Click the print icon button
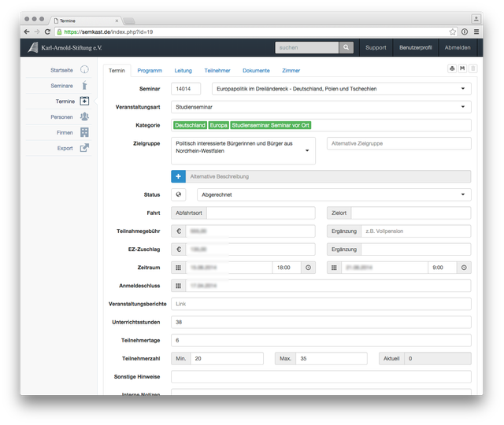This screenshot has width=504, height=425. coord(452,69)
